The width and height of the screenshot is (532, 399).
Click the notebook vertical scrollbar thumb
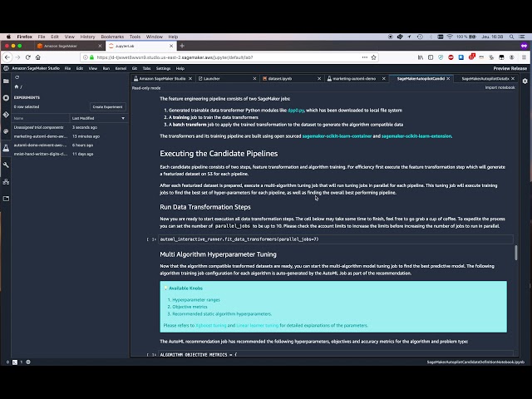pyautogui.click(x=516, y=253)
